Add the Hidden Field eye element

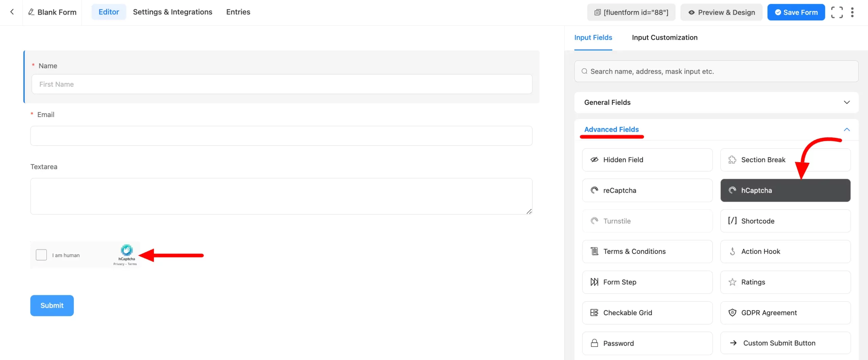point(647,160)
